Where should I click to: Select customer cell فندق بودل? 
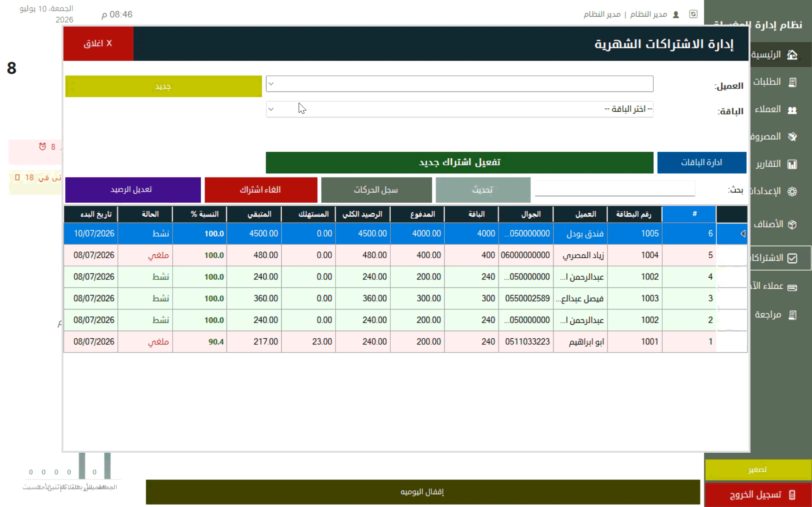tap(580, 234)
